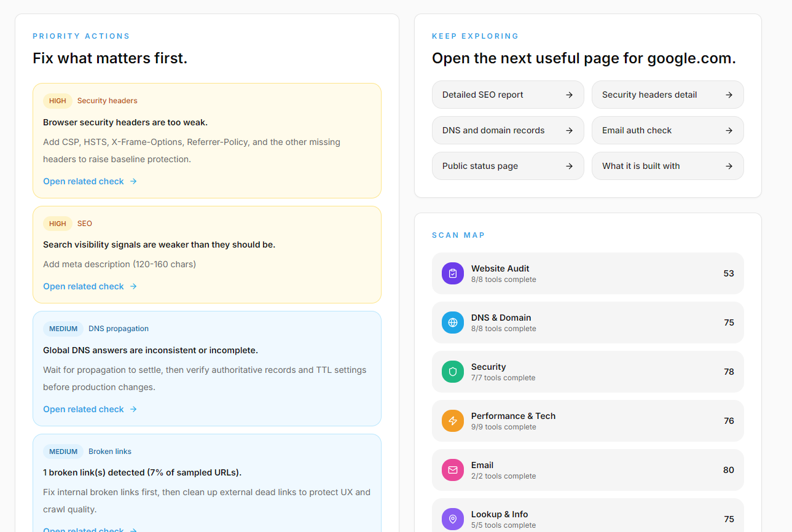Open related check for SEO issue
This screenshot has width=792, height=532.
tap(90, 286)
